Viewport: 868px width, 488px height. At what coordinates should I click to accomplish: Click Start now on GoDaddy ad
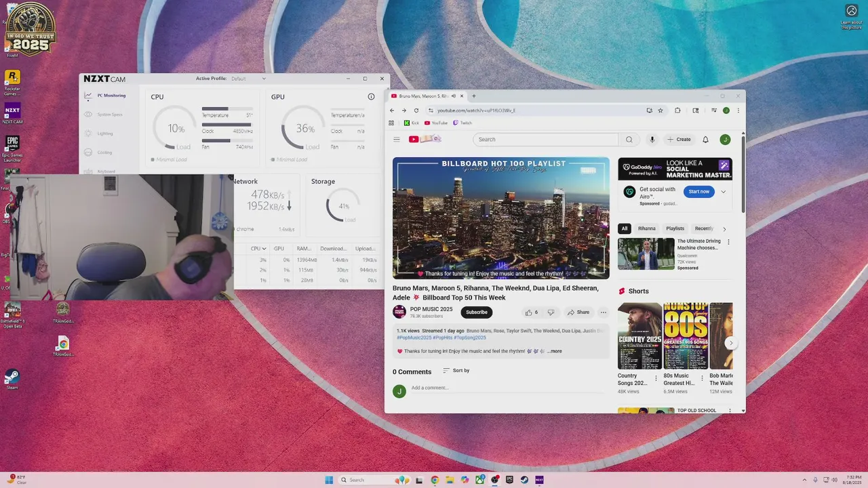tap(699, 192)
